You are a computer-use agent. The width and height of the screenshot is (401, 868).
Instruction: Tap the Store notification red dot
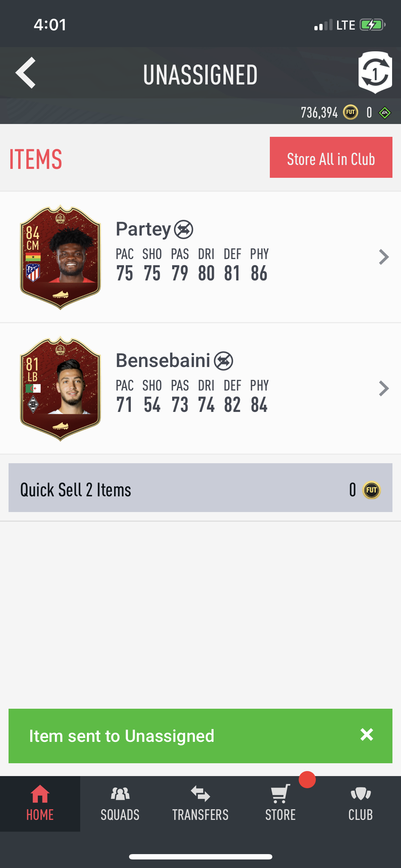307,779
